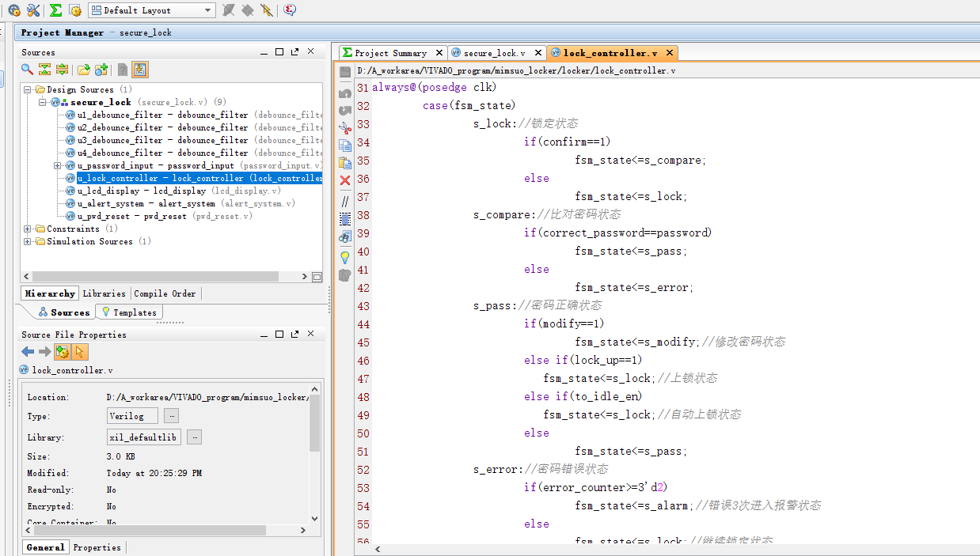The height and width of the screenshot is (556, 980).
Task: Collapse all sources in the tree
Action: [44, 70]
